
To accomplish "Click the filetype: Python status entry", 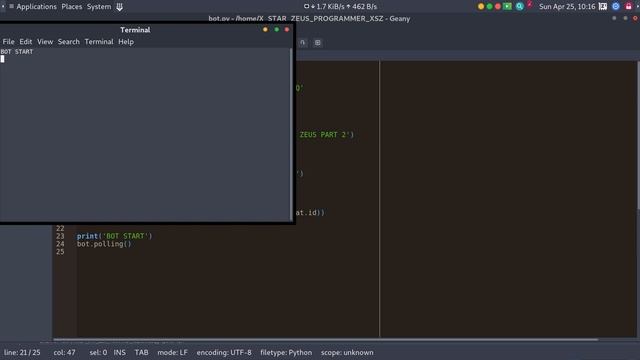I will pos(286,353).
